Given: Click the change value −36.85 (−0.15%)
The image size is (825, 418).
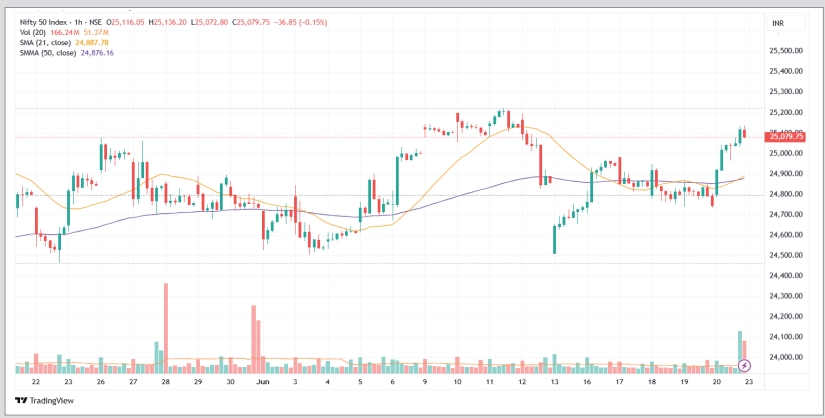Looking at the screenshot, I should pyautogui.click(x=300, y=23).
